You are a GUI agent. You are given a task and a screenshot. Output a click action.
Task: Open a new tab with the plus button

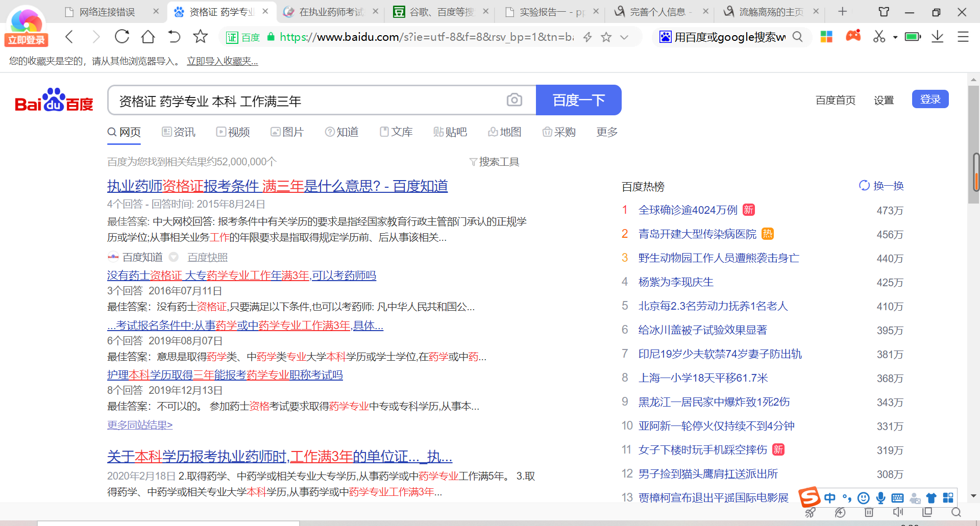pyautogui.click(x=843, y=11)
